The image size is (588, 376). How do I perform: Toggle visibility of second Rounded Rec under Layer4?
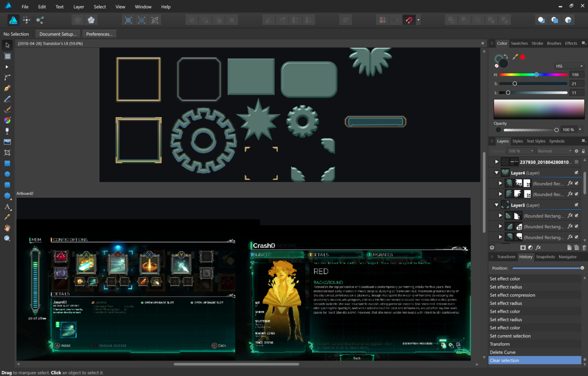[x=577, y=194]
